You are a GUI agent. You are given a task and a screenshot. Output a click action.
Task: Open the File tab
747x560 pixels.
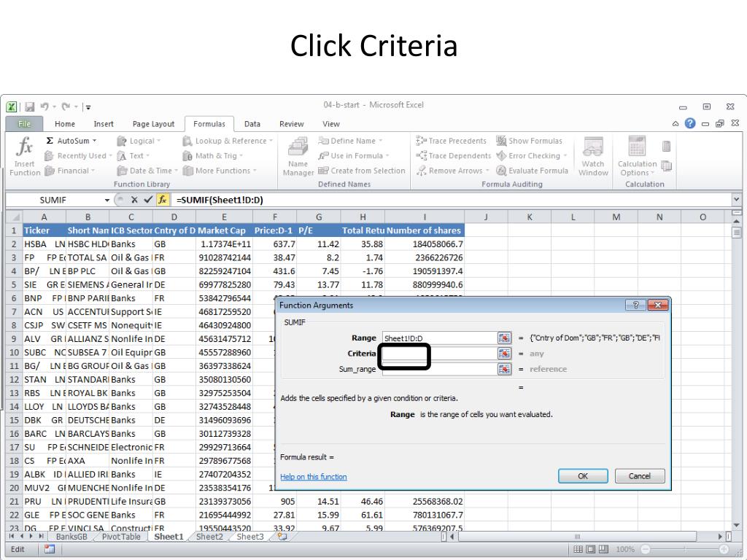(24, 124)
